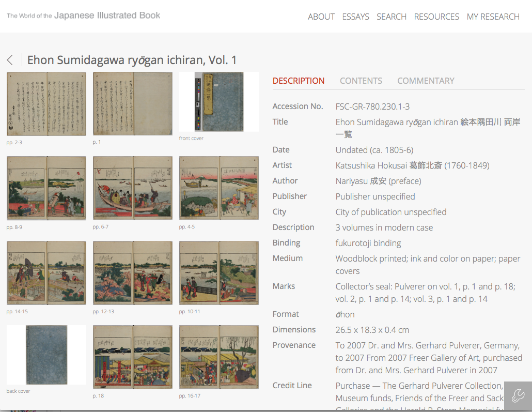Open the pp. 4-5 thumbnail
The image size is (532, 412).
[x=219, y=188]
